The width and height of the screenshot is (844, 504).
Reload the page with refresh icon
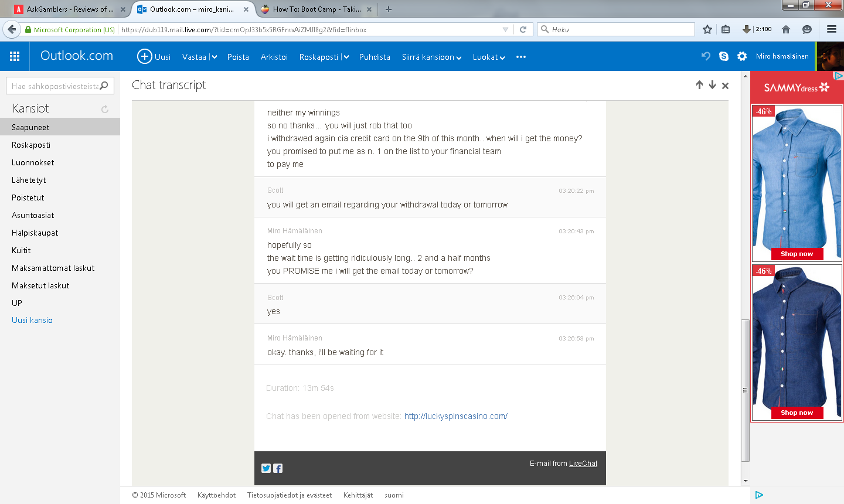[523, 29]
